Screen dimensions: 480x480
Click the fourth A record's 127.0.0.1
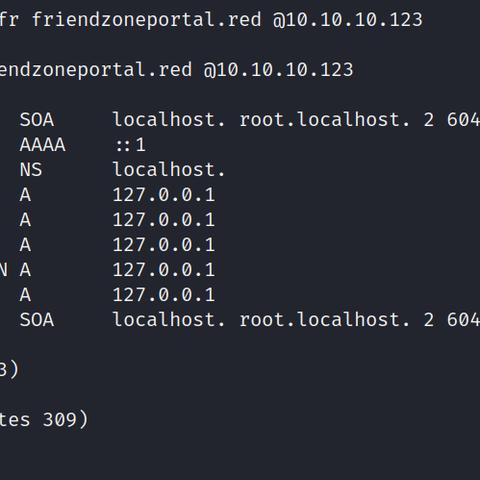pyautogui.click(x=164, y=270)
